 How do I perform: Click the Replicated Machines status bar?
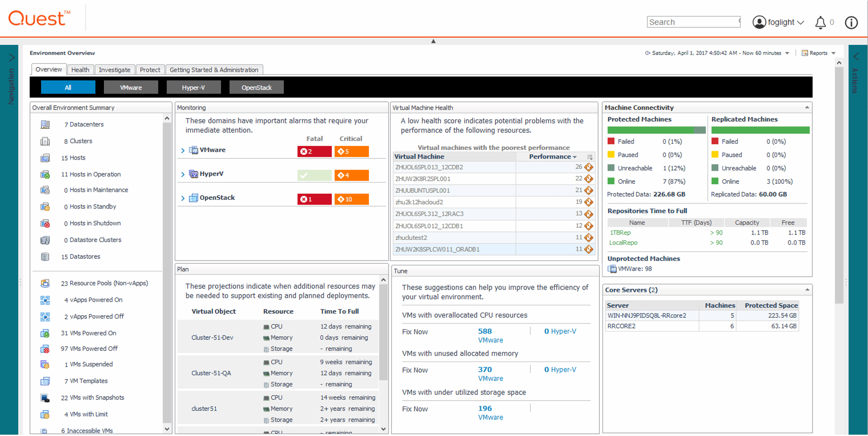point(761,130)
